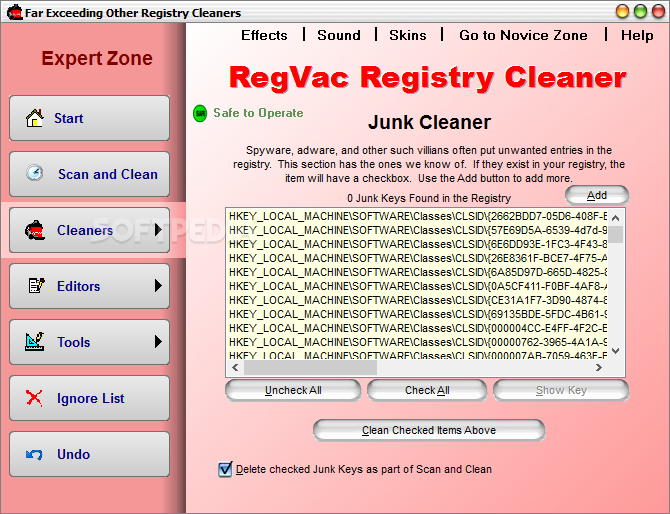Click the vacuum icon beside Cleaners
The image size is (670, 514).
[34, 230]
